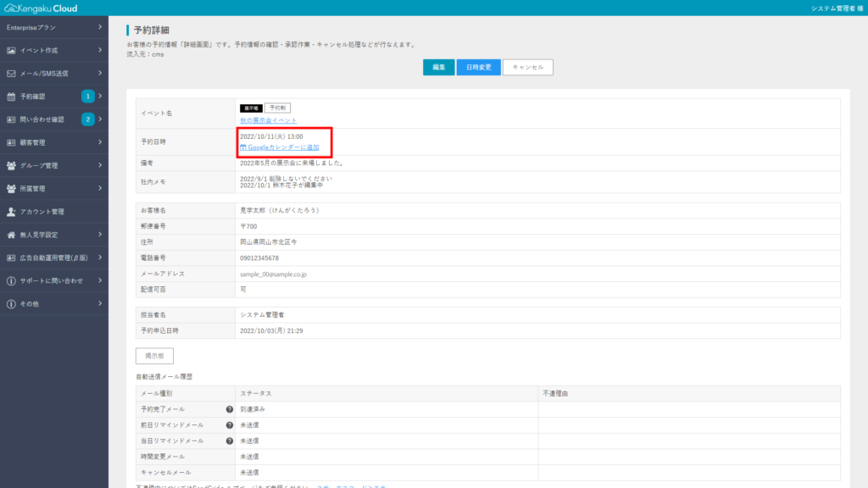Expand the 広告自動運用管理 chevron
The height and width of the screenshot is (488, 868).
[x=100, y=258]
